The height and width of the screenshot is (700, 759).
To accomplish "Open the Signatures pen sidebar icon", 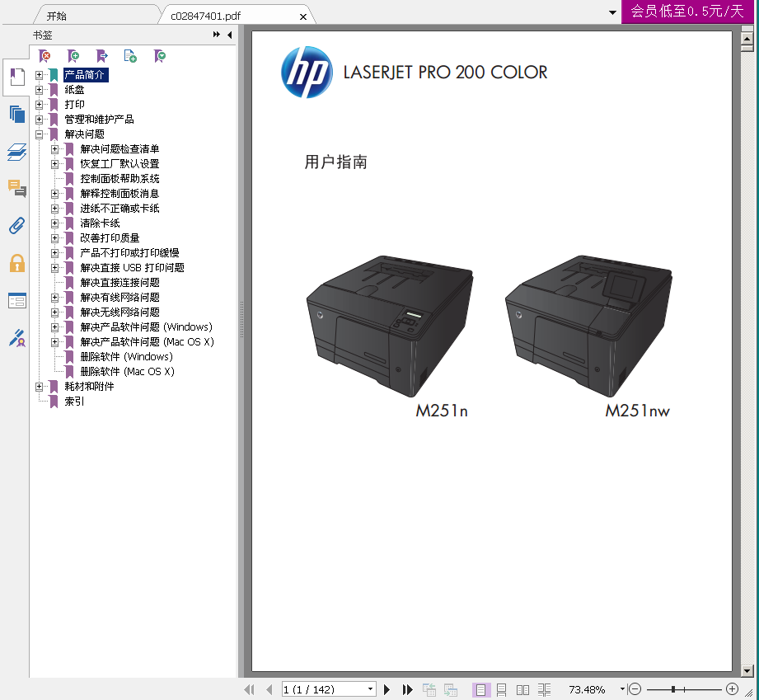I will (17, 338).
